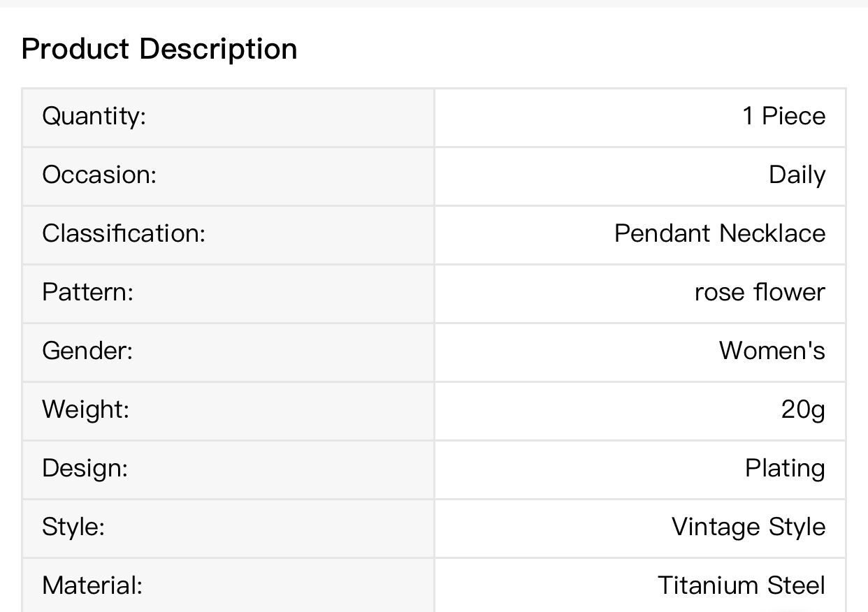This screenshot has height=612, width=868.
Task: Click the Pattern label cell
Action: tap(87, 292)
